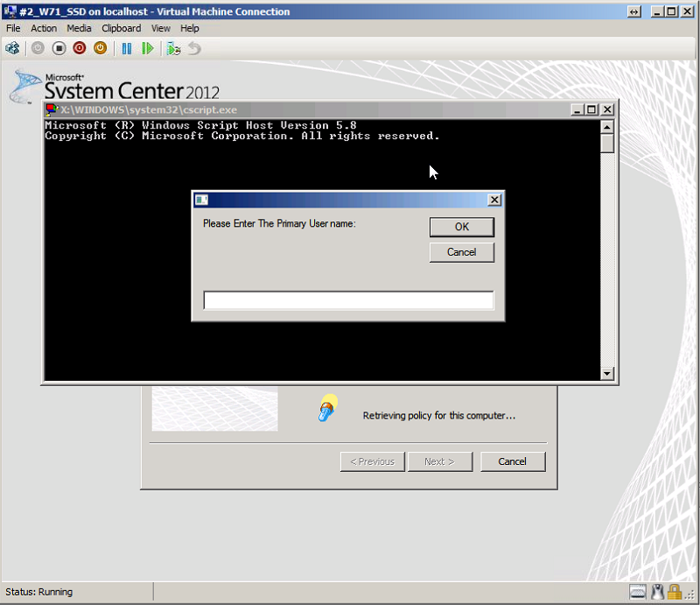Click cscript console scroll down arrow
Screen dimensions: 700x605
606,373
